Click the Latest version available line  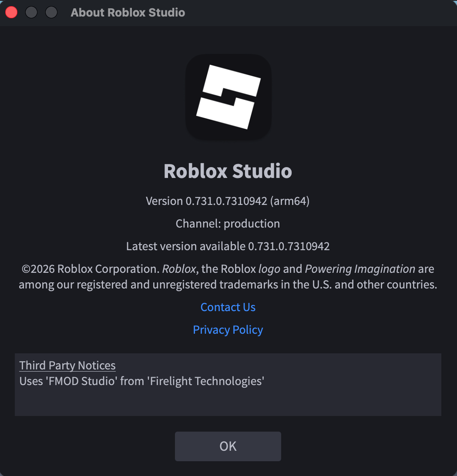pos(228,246)
